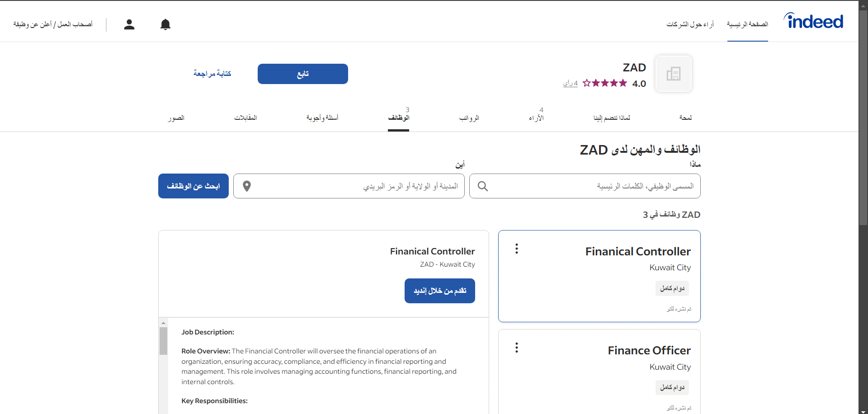868x414 pixels.
Task: Click the Indeed logo
Action: tap(813, 21)
